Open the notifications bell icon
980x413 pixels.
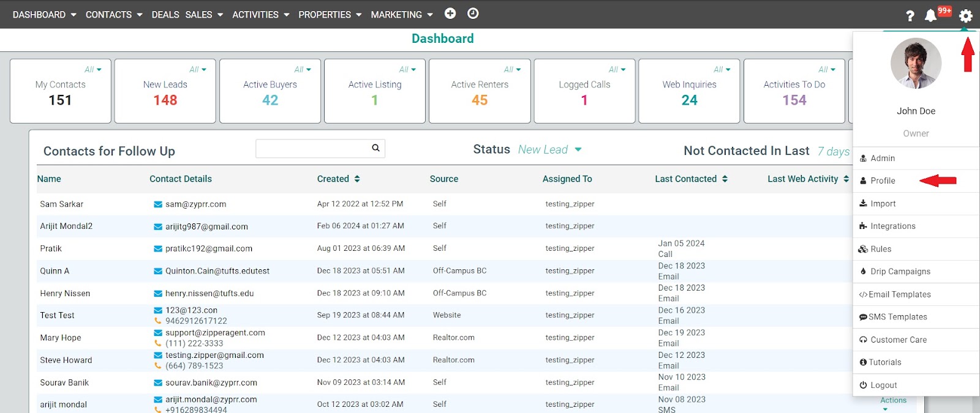930,16
